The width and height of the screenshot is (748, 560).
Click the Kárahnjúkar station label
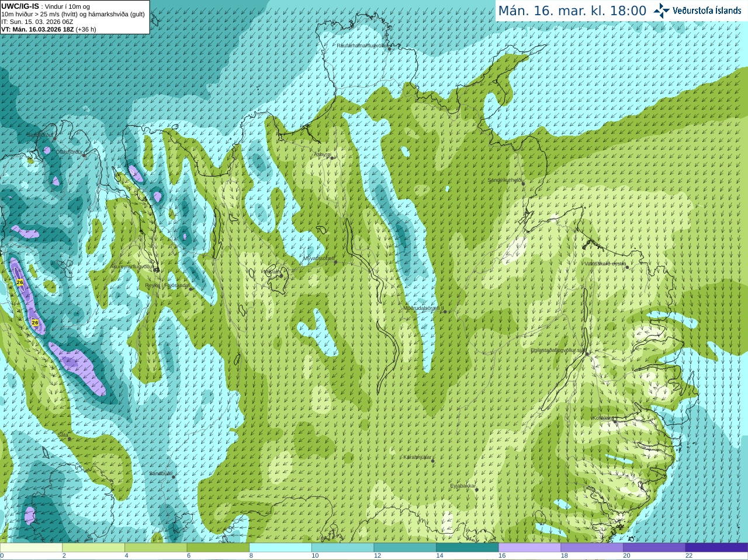(417, 457)
